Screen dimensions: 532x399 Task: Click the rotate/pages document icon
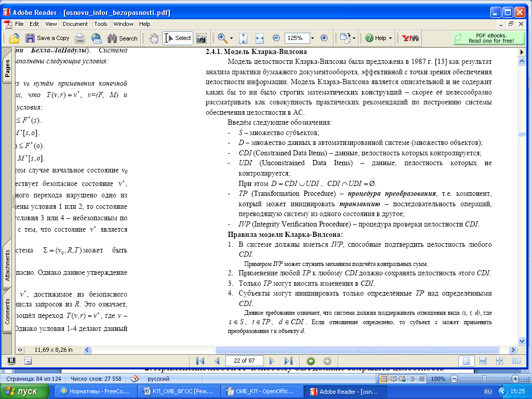click(x=345, y=38)
